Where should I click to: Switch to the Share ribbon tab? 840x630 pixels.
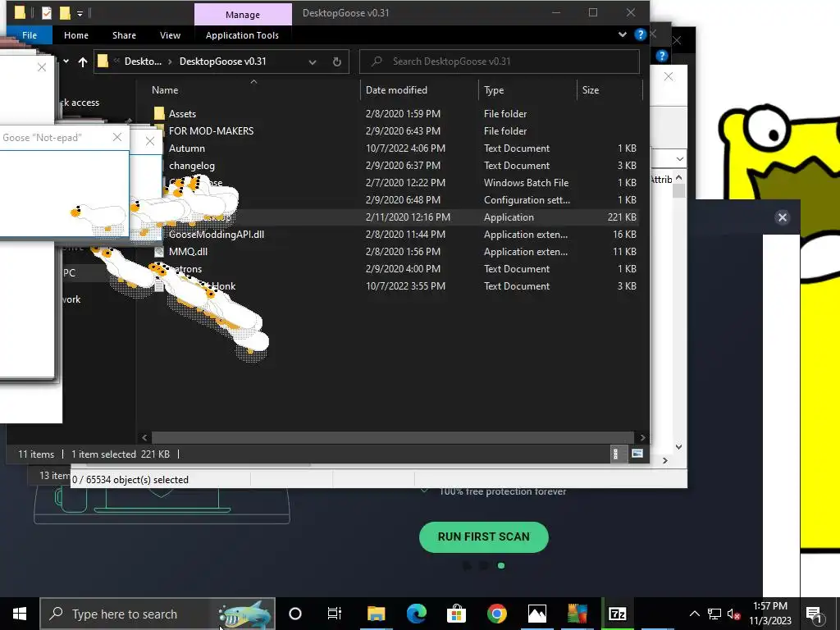[124, 35]
